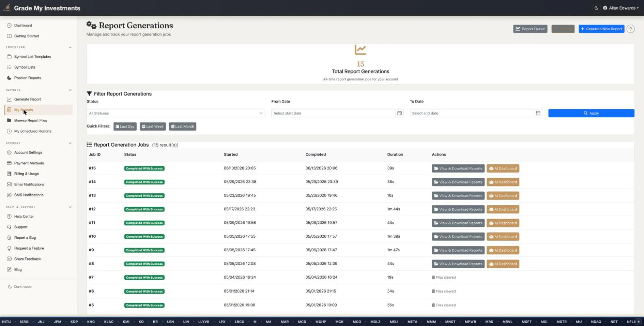The height and width of the screenshot is (326, 644).
Task: Click Generate New Report button
Action: [x=601, y=29]
